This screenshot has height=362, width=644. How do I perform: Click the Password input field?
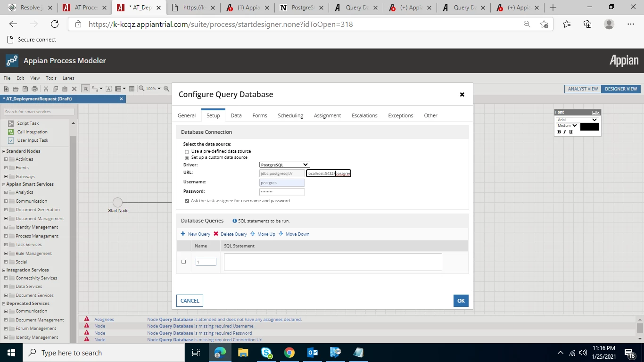pos(282,192)
